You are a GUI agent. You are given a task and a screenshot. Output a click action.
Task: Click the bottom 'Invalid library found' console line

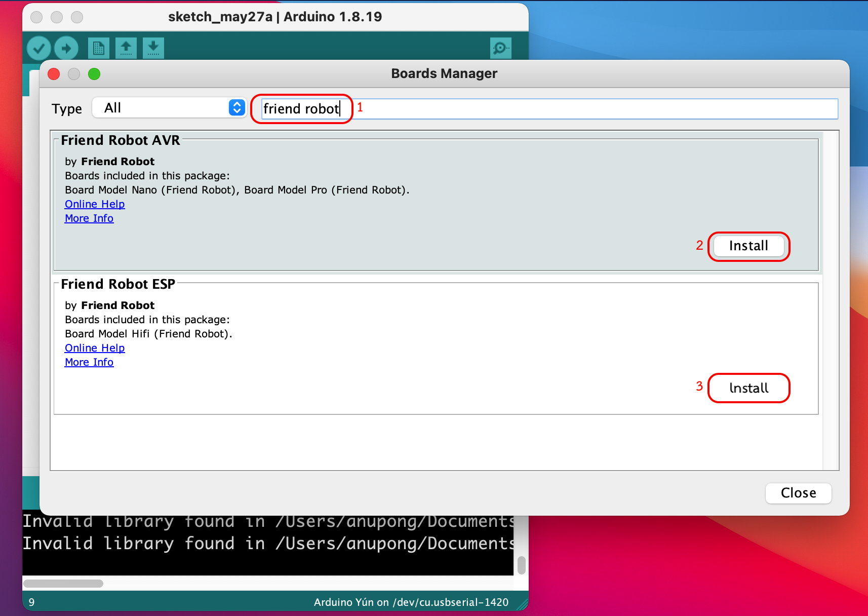[x=268, y=543]
